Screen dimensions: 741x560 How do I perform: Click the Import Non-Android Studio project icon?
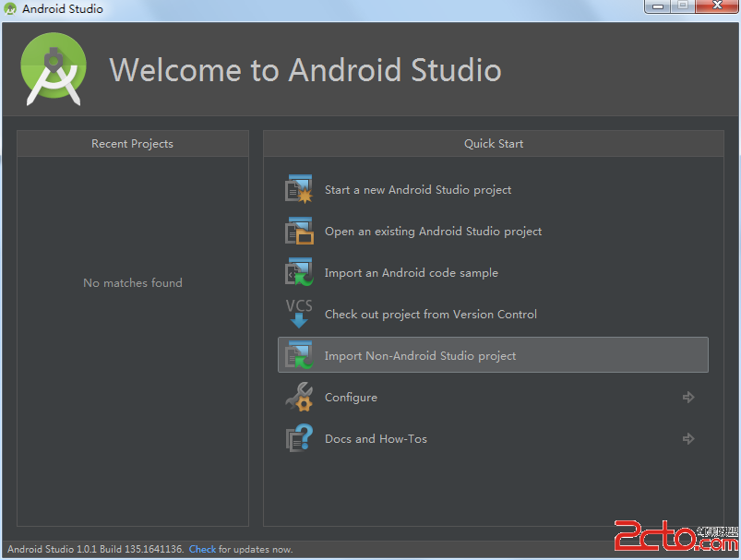click(x=299, y=355)
